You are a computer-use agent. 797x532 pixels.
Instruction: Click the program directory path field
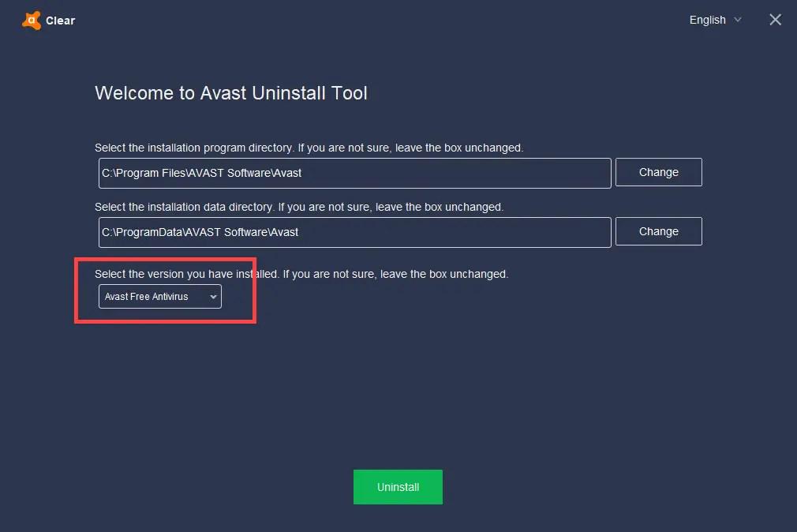(355, 173)
